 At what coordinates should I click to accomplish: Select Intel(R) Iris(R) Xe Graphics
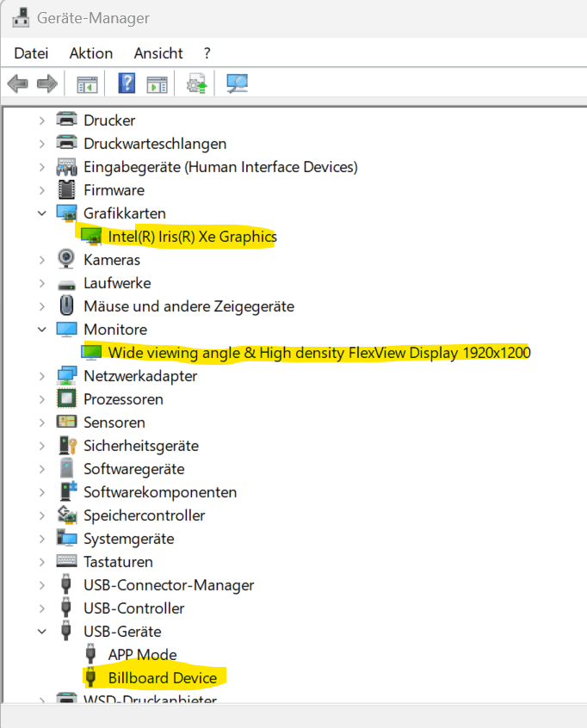(192, 237)
